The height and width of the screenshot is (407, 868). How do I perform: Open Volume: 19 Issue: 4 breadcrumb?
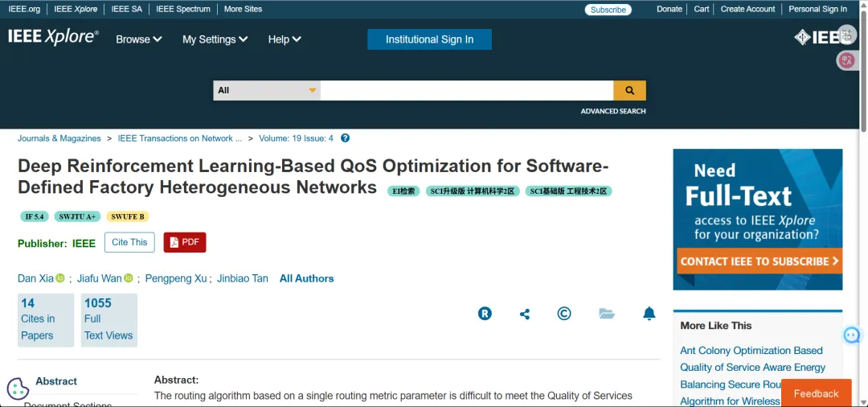(296, 138)
